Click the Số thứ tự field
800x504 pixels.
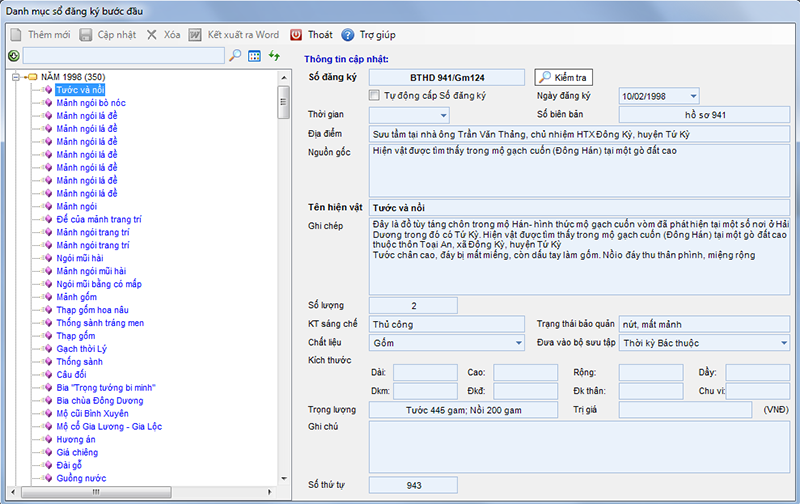[413, 485]
